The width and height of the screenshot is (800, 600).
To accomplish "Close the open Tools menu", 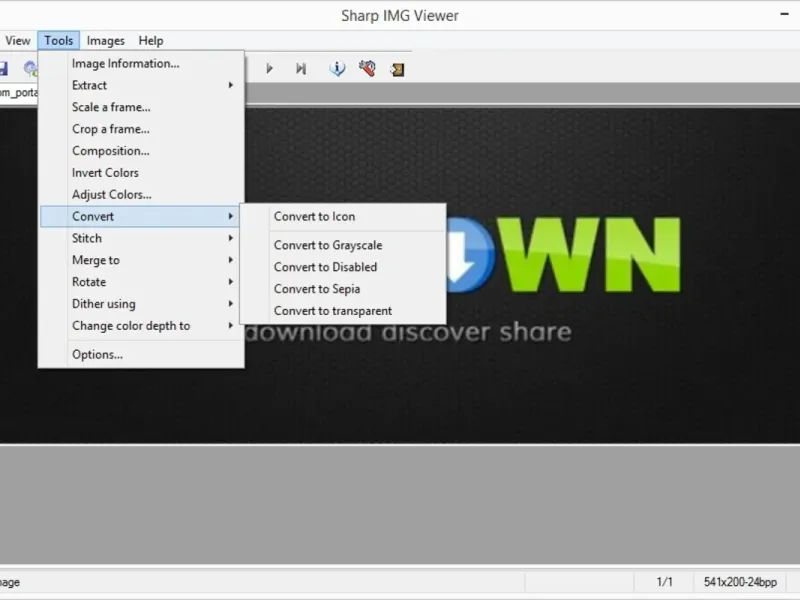I will 59,41.
